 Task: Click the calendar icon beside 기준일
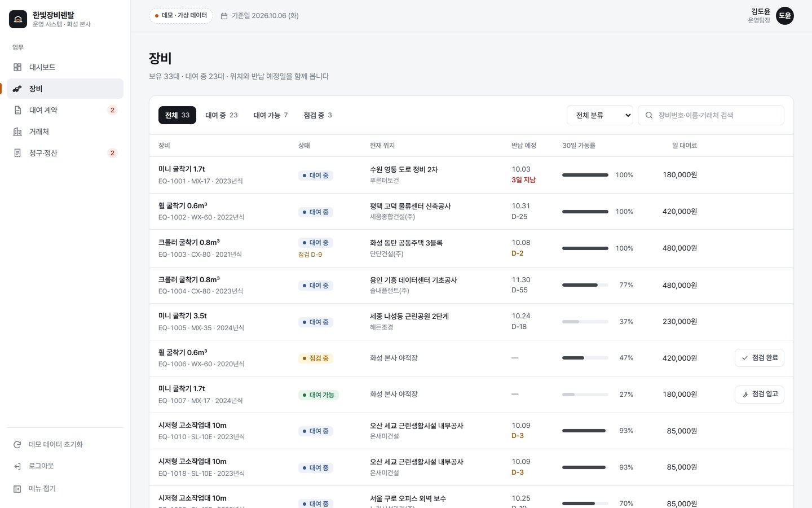[x=224, y=16]
